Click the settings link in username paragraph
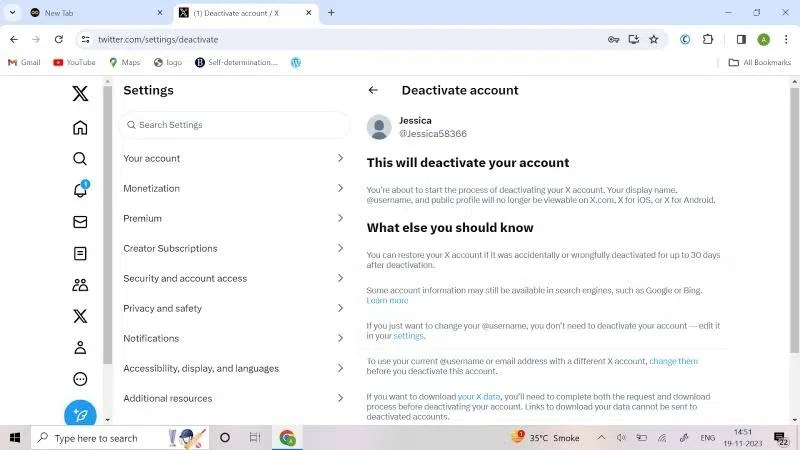Screen dimensions: 800x450 (x=408, y=336)
